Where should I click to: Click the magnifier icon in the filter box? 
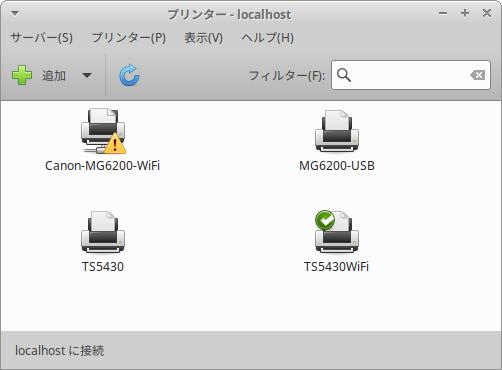pos(344,75)
